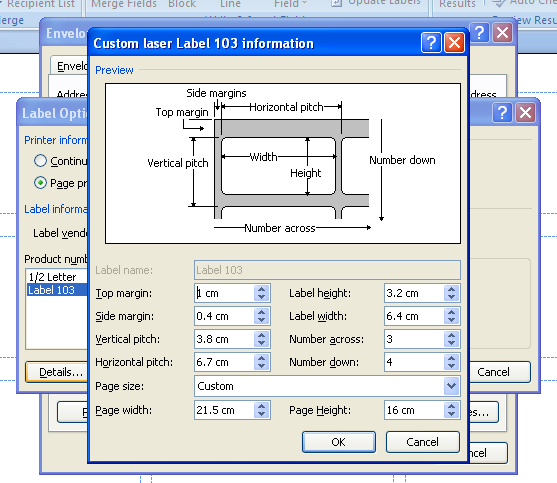The height and width of the screenshot is (483, 557).
Task: Open help in Label Options dialog
Action: [x=502, y=113]
